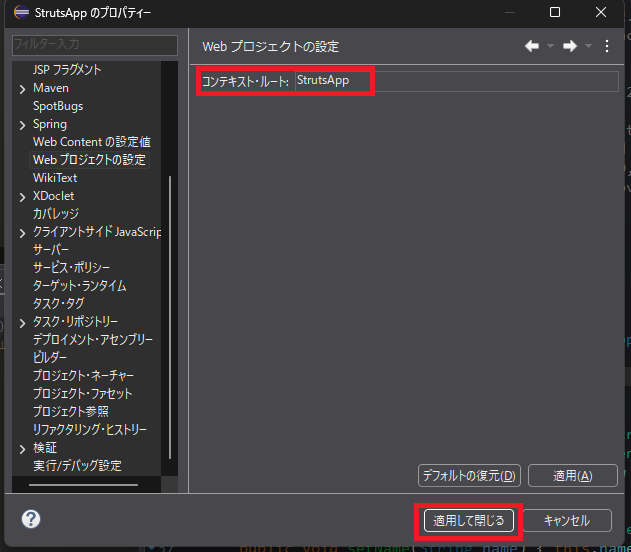The height and width of the screenshot is (552, 631).
Task: Click the Eclipse icon in title bar
Action: click(21, 12)
